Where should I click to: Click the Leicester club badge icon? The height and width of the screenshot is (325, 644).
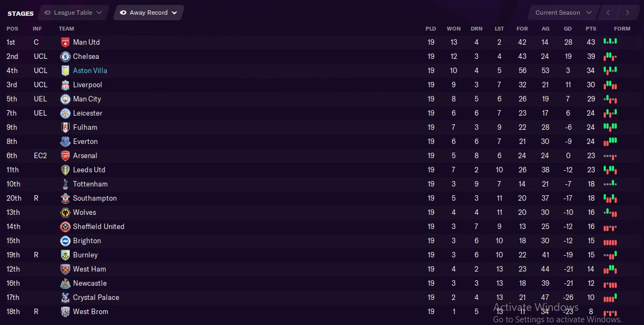(x=65, y=113)
